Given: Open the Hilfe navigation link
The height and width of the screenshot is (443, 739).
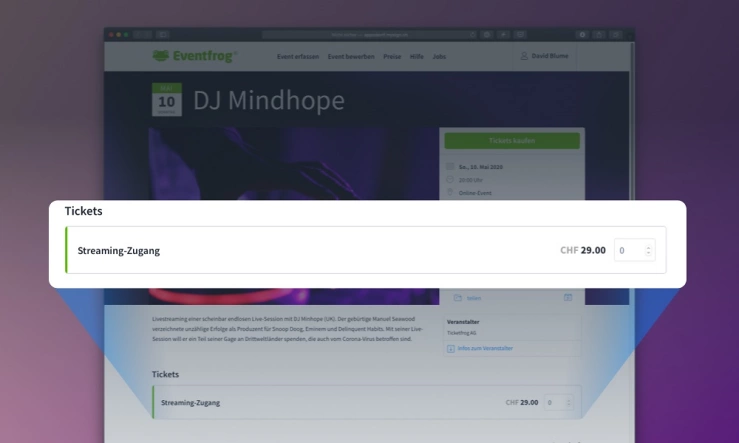Looking at the screenshot, I should pos(417,57).
